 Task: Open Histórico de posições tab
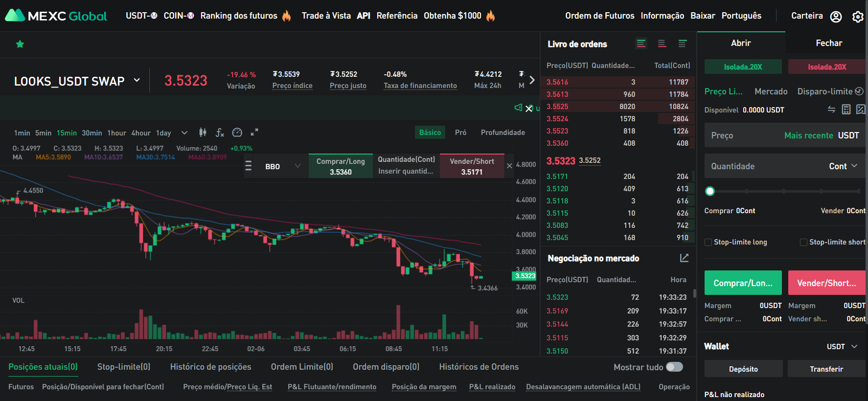210,367
